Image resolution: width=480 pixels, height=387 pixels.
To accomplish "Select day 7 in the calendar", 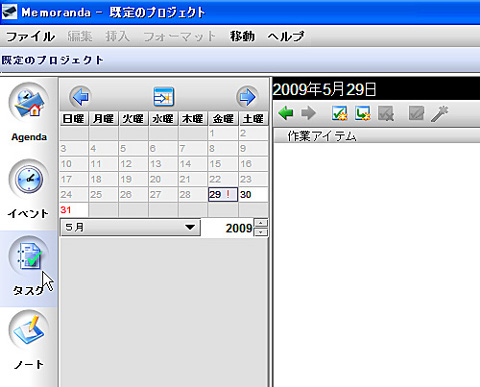I will pyautogui.click(x=193, y=149).
